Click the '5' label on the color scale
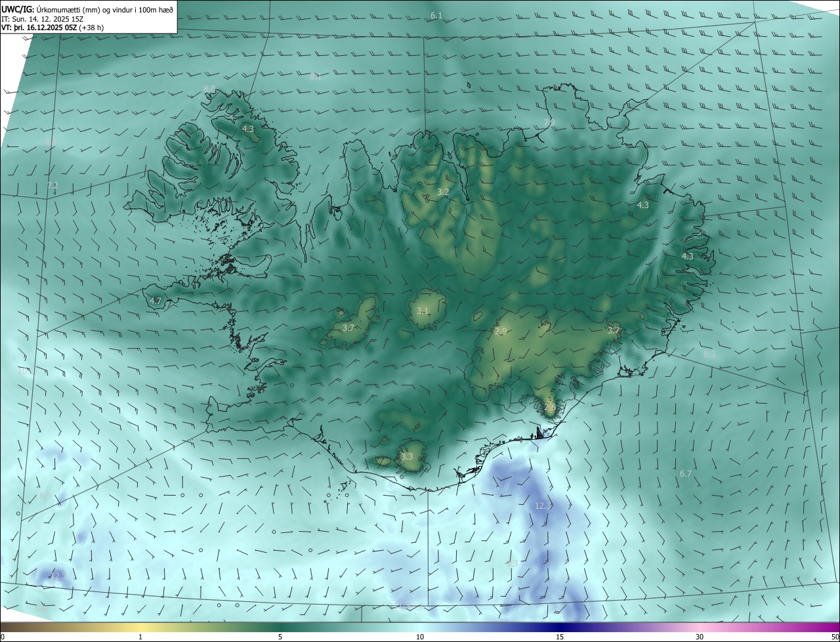The image size is (840, 642). (280, 637)
